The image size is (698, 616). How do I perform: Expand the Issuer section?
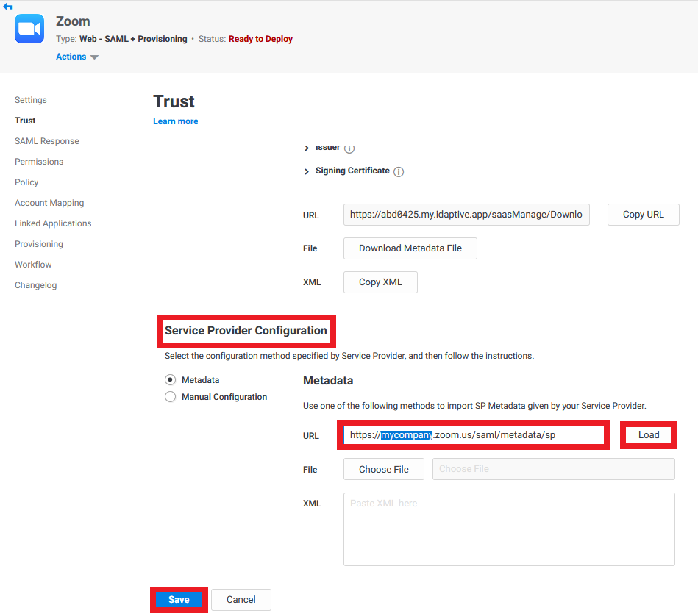pos(306,148)
